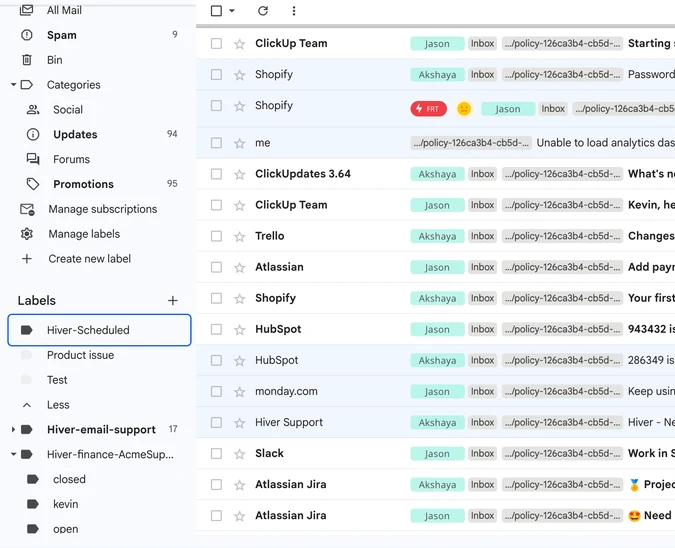Viewport: 675px width, 548px height.
Task: Click the Akshaya tag on Trello email
Action: point(437,236)
